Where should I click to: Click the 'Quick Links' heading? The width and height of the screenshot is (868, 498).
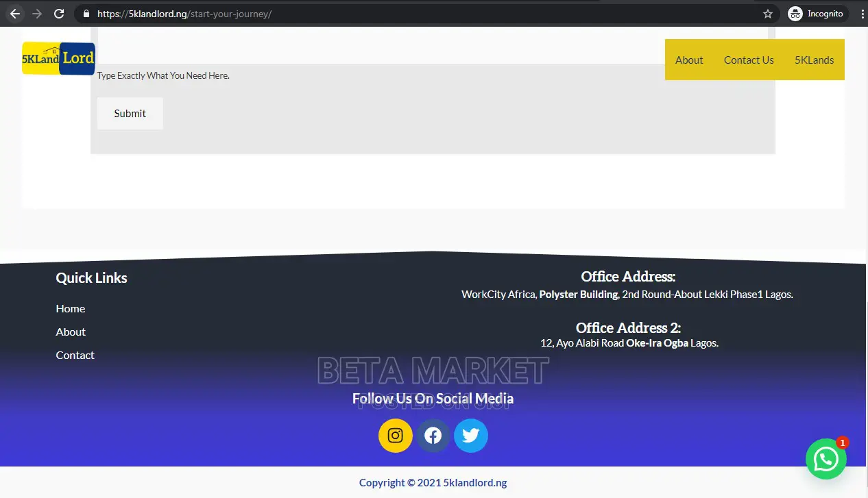click(x=91, y=277)
